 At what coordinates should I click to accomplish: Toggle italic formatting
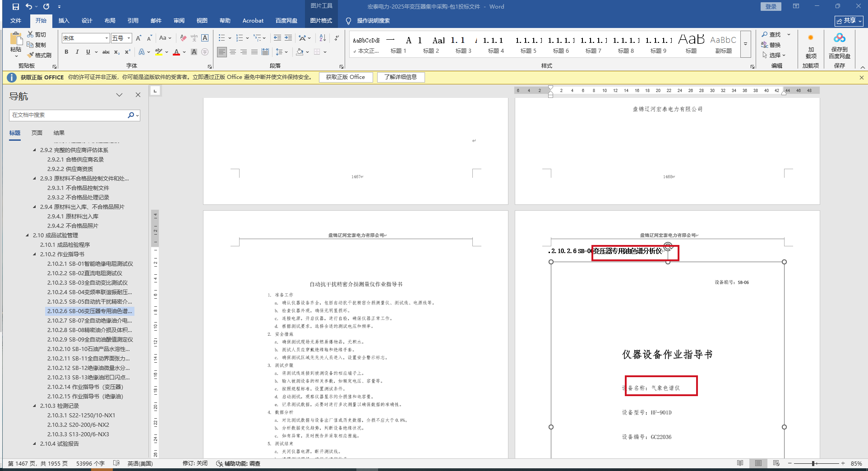click(77, 52)
